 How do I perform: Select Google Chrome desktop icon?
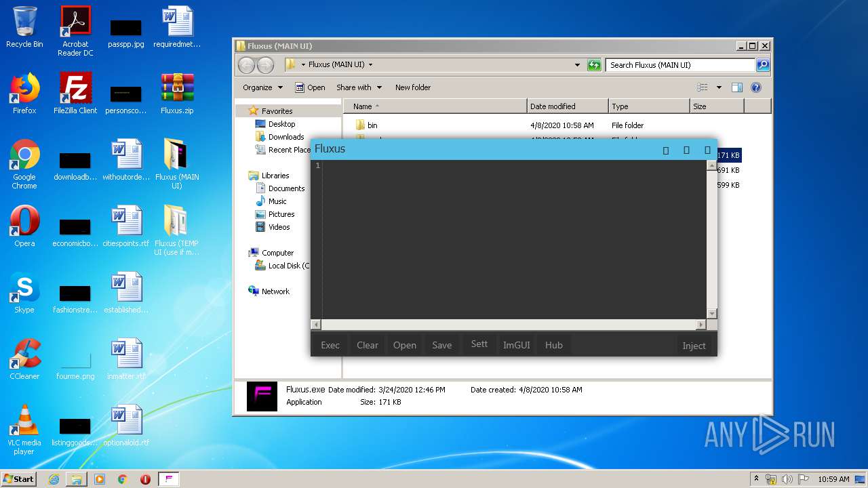24,164
